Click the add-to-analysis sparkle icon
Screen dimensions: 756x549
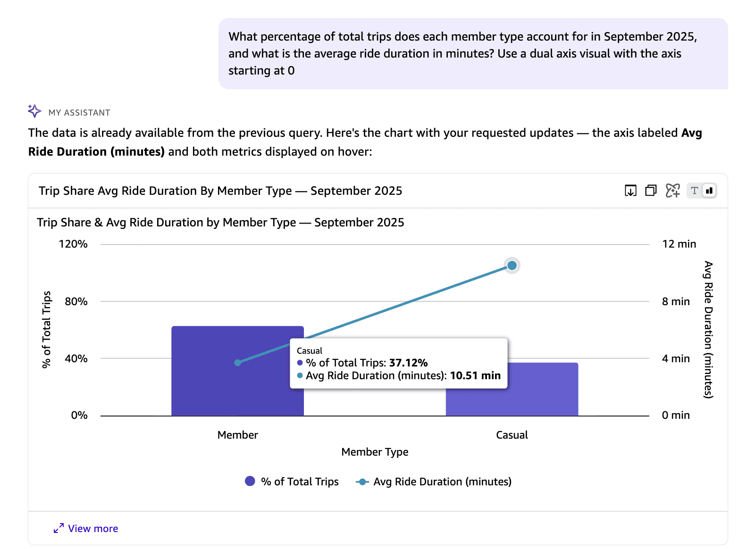tap(672, 191)
